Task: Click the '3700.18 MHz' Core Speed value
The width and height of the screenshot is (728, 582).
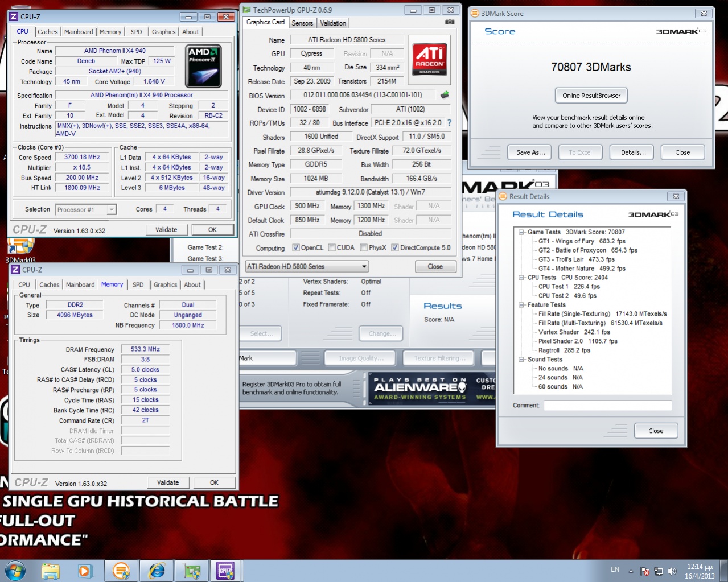Action: (x=83, y=157)
